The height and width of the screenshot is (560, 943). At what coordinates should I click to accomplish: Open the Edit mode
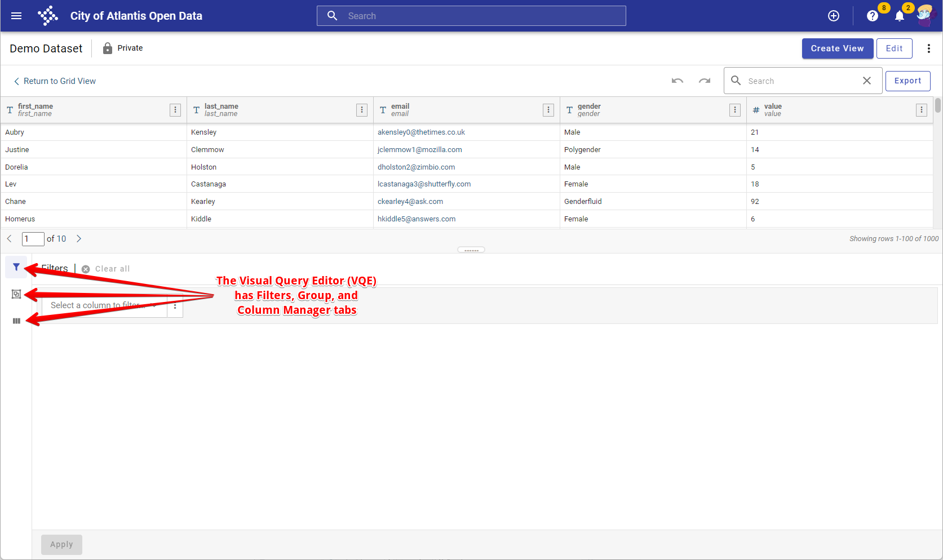pos(894,48)
